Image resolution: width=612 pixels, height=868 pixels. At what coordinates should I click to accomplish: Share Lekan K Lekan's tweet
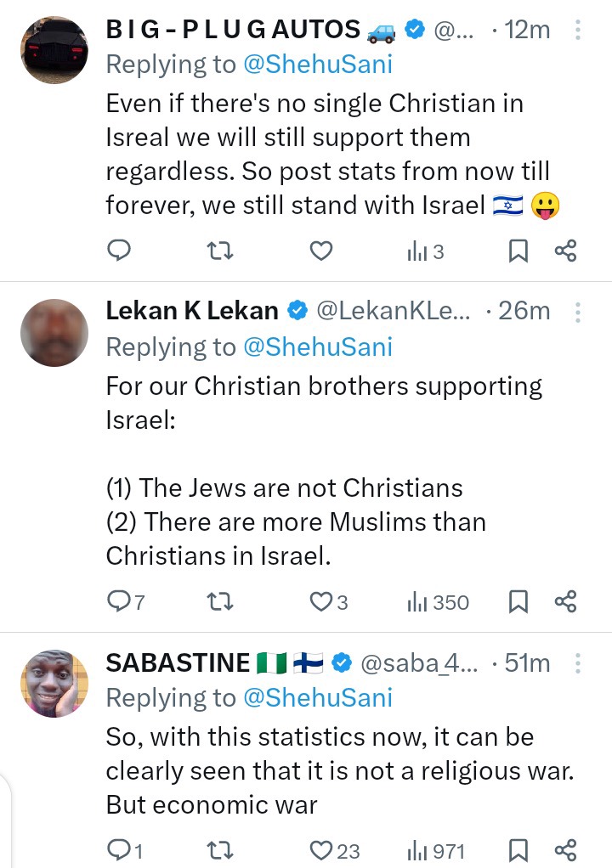(x=566, y=602)
